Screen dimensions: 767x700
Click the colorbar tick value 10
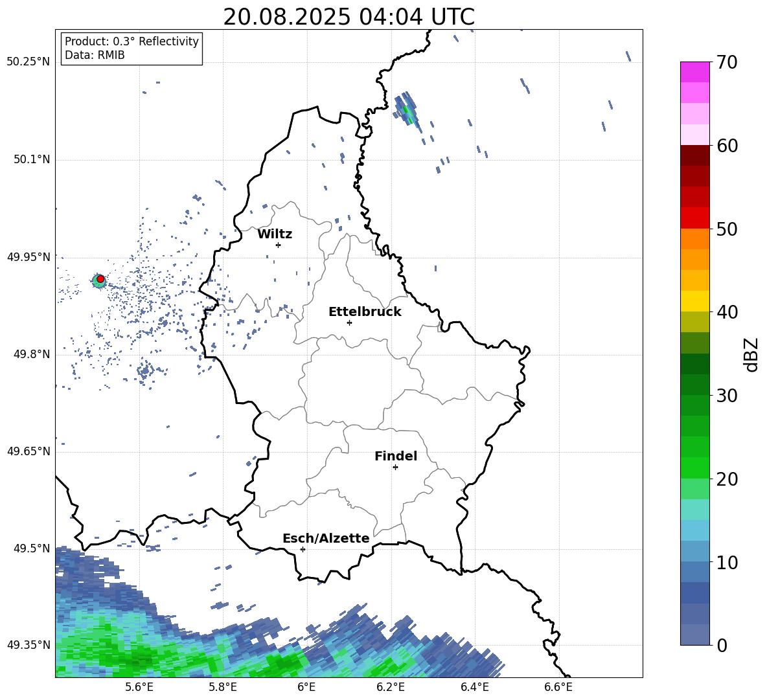[727, 562]
